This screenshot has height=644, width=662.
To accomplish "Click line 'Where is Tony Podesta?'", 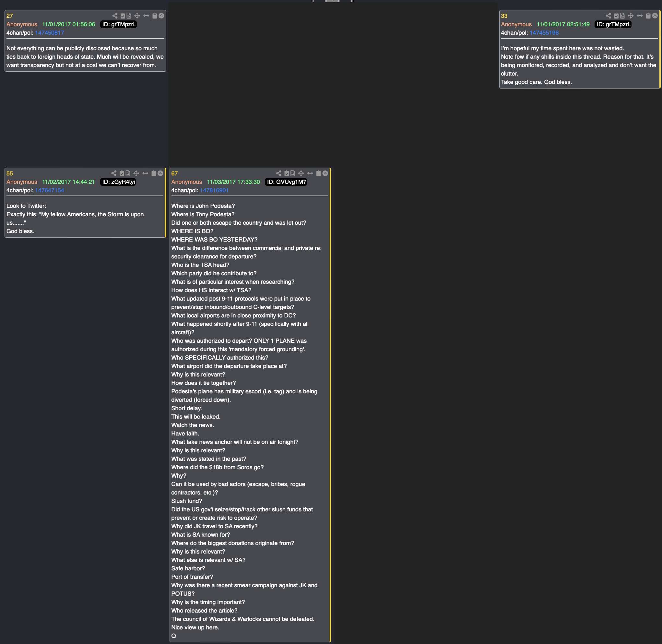I will point(203,214).
